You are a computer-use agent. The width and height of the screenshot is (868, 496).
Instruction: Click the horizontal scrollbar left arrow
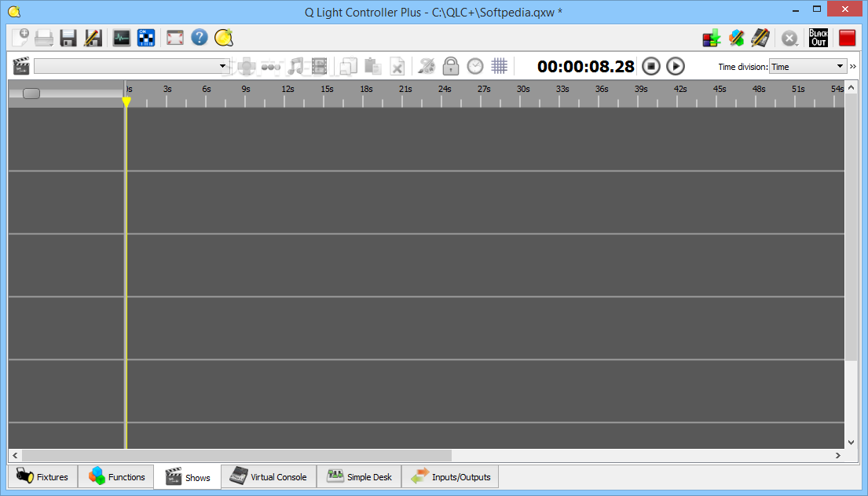pyautogui.click(x=15, y=456)
